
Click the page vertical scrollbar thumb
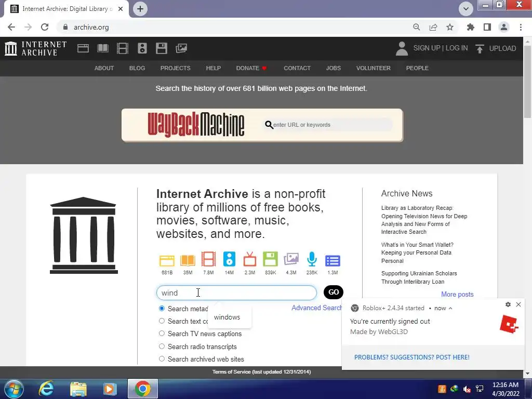527,82
